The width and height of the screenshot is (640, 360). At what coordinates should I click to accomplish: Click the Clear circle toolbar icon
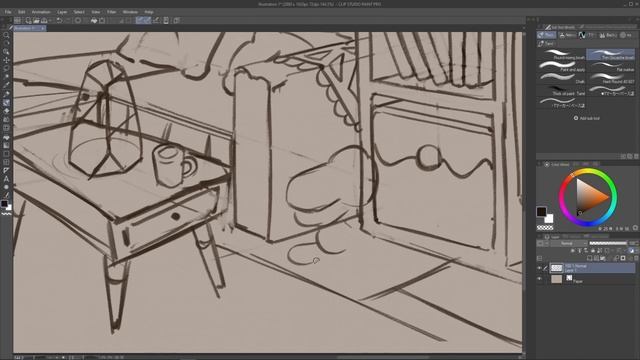pos(78,20)
